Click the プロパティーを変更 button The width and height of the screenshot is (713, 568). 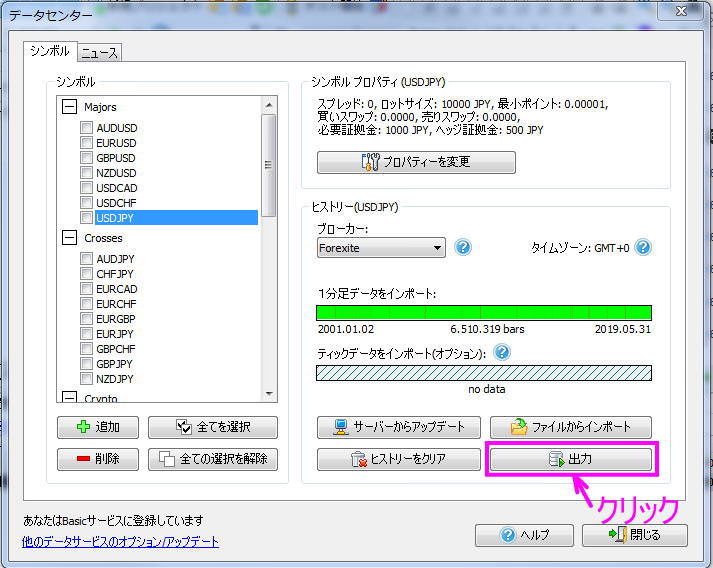[x=416, y=162]
